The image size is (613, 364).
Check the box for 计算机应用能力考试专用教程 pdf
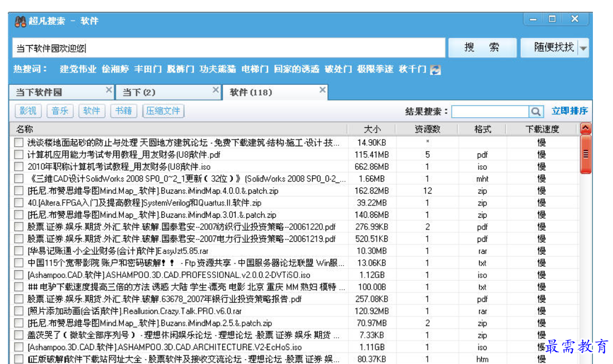tap(19, 155)
